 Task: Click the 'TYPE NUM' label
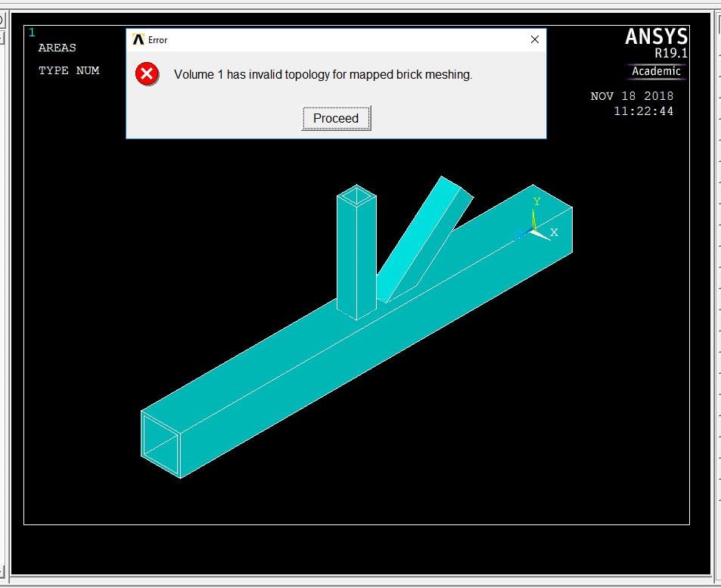(69, 70)
